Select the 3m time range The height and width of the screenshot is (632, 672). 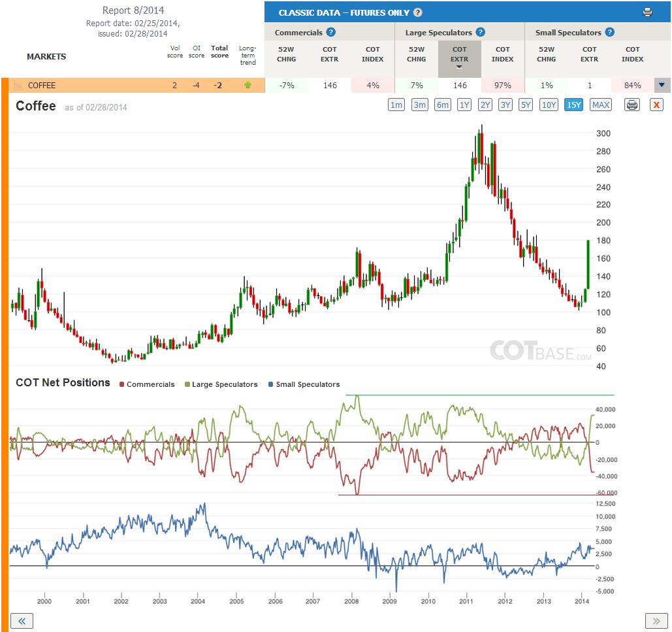(x=419, y=105)
